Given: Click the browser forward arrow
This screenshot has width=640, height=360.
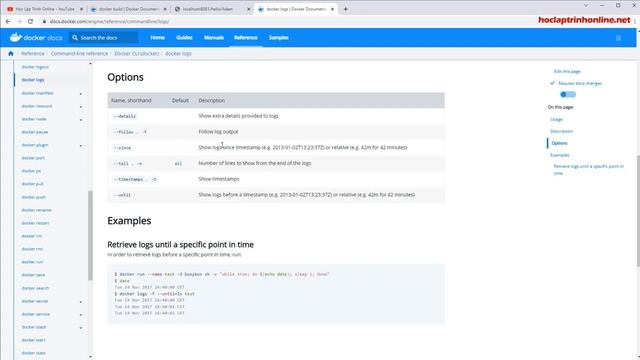Looking at the screenshot, I should pyautogui.click(x=19, y=21).
